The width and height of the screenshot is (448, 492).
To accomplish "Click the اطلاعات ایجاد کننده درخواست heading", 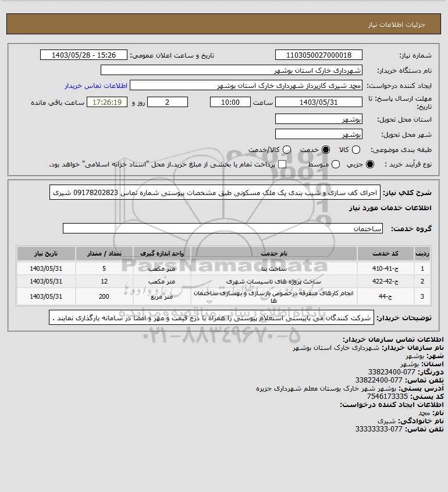I will [392, 405].
